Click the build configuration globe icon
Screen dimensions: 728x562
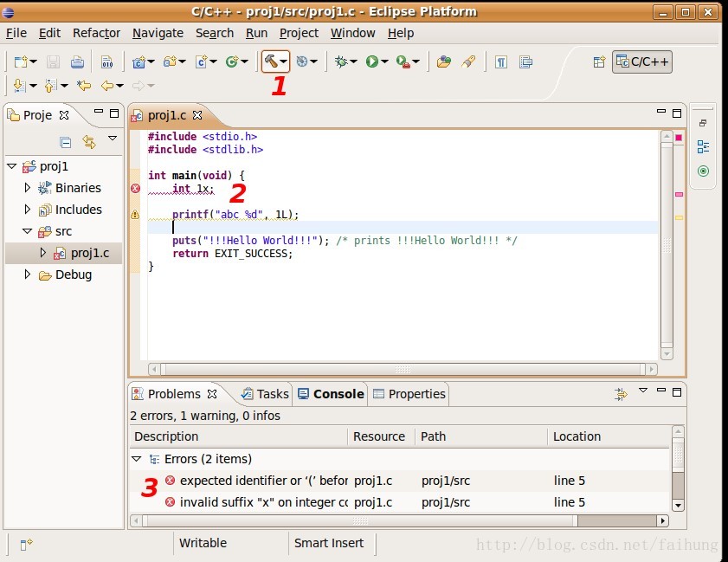click(x=302, y=61)
